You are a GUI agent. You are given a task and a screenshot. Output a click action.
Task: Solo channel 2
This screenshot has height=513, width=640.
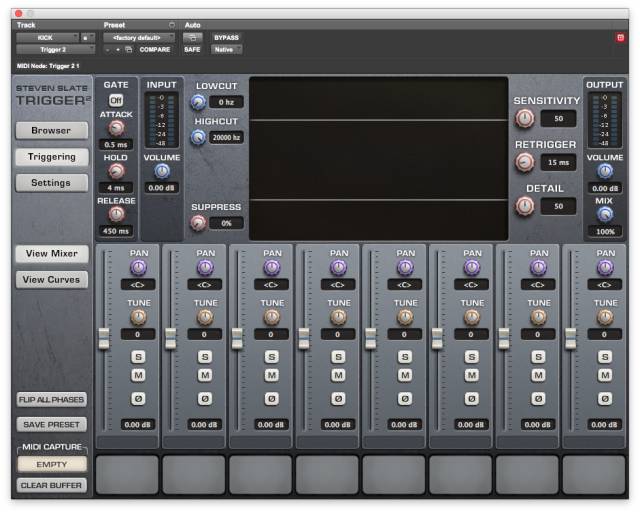point(205,357)
